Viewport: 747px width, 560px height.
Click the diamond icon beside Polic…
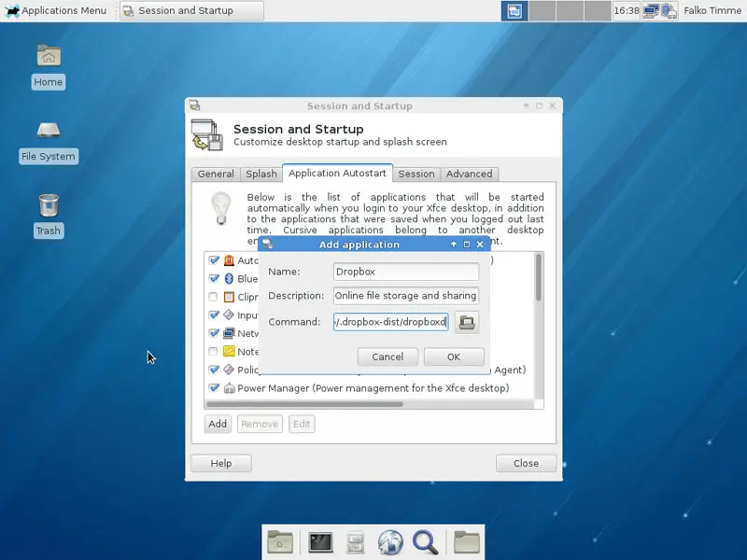coord(229,370)
